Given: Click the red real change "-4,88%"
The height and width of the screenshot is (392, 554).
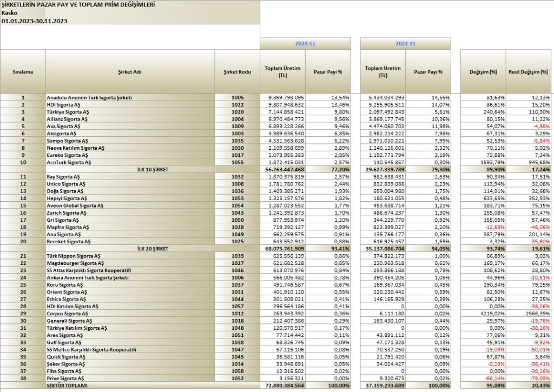Looking at the screenshot, I should (x=542, y=127).
